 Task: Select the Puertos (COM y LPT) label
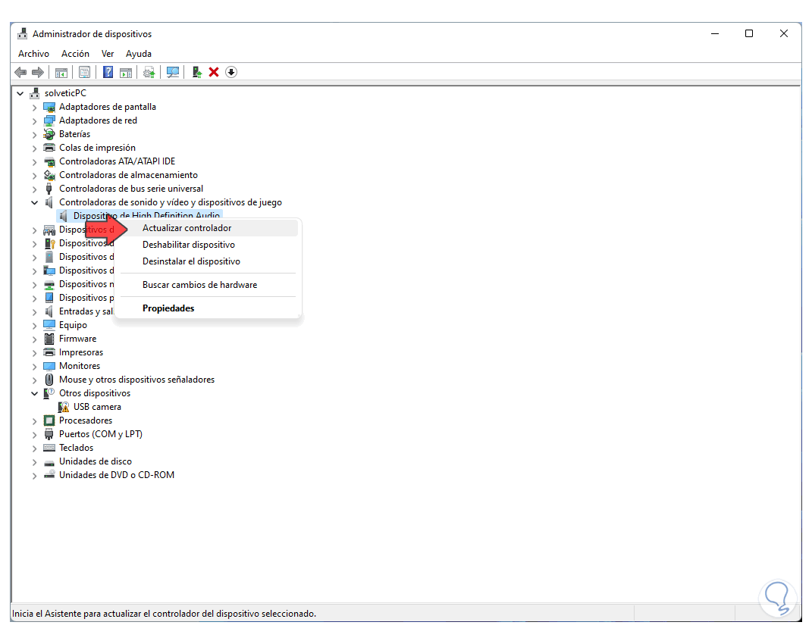point(101,434)
